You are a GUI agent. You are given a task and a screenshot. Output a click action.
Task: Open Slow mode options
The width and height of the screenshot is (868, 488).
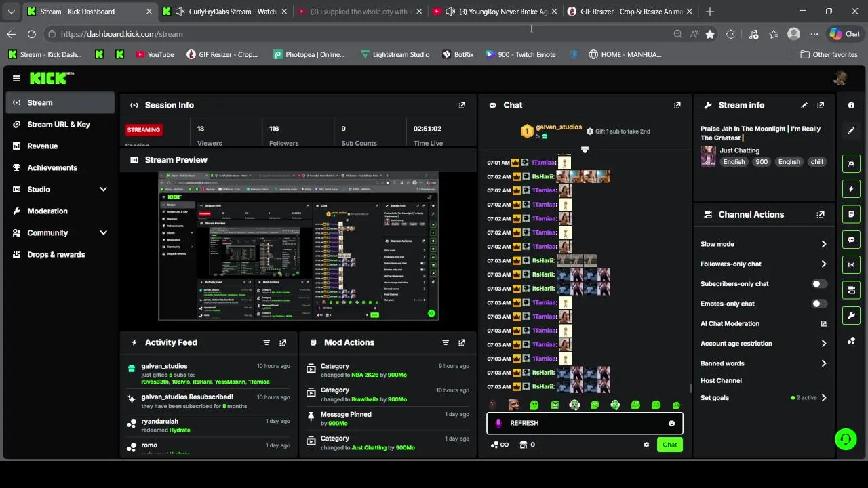pos(764,244)
